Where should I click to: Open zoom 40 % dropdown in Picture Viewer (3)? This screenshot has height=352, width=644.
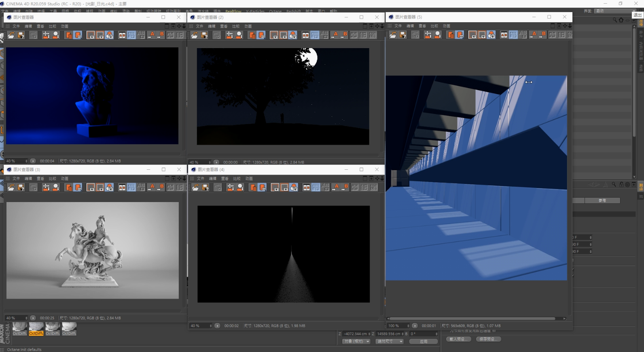tap(17, 318)
